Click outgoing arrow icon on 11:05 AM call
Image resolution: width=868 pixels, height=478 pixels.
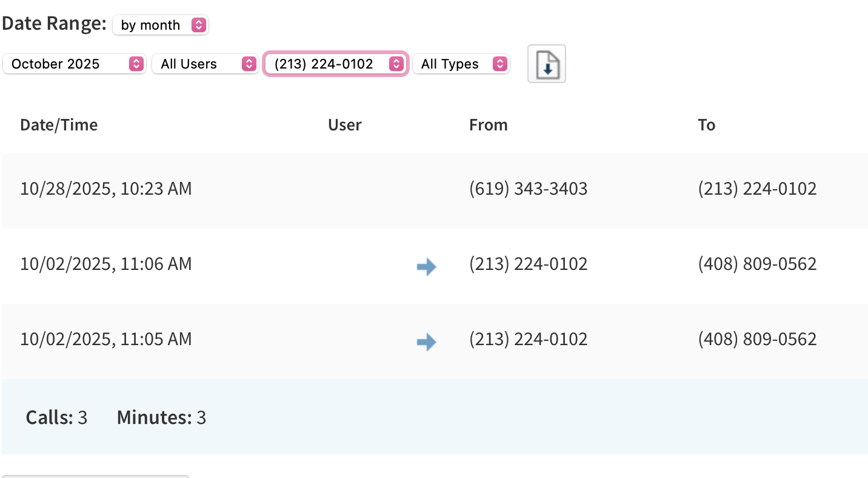[427, 342]
